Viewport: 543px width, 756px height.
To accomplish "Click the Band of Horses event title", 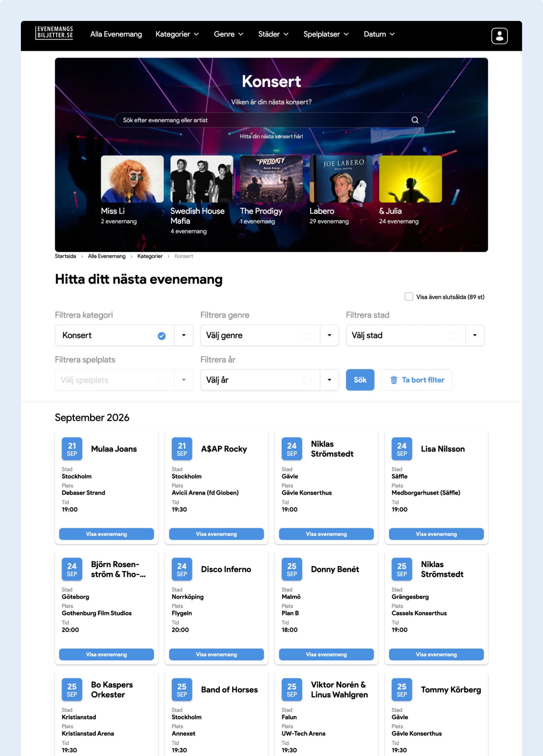I will click(229, 690).
